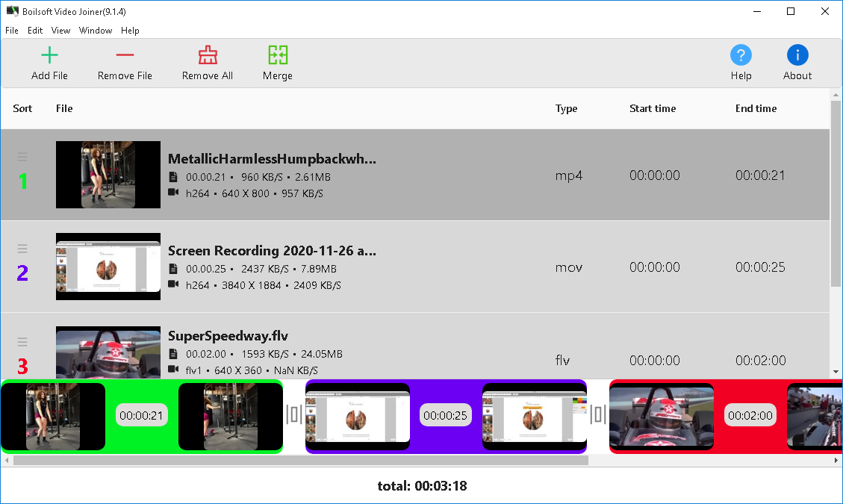Select the race car thumbnail in list

click(108, 352)
